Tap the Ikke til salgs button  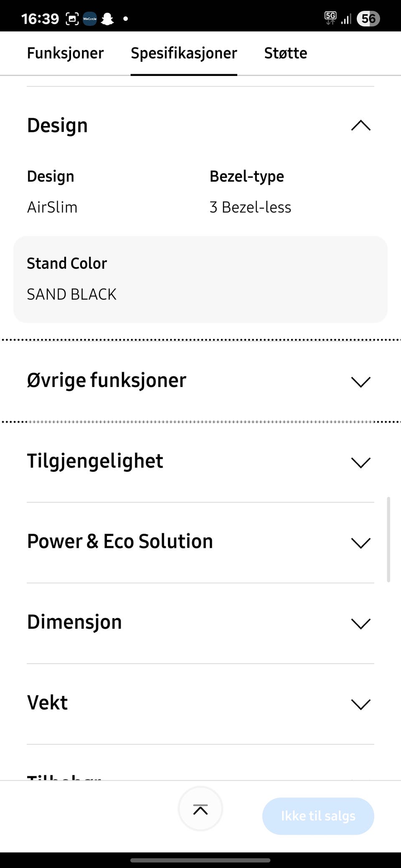click(x=318, y=816)
